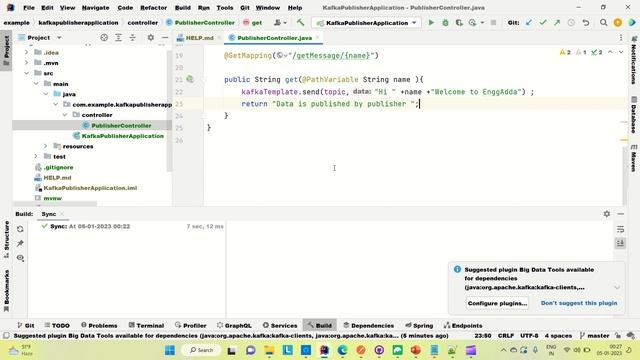The width and height of the screenshot is (640, 360).
Task: Collapse the src folder
Action: click(x=27, y=73)
